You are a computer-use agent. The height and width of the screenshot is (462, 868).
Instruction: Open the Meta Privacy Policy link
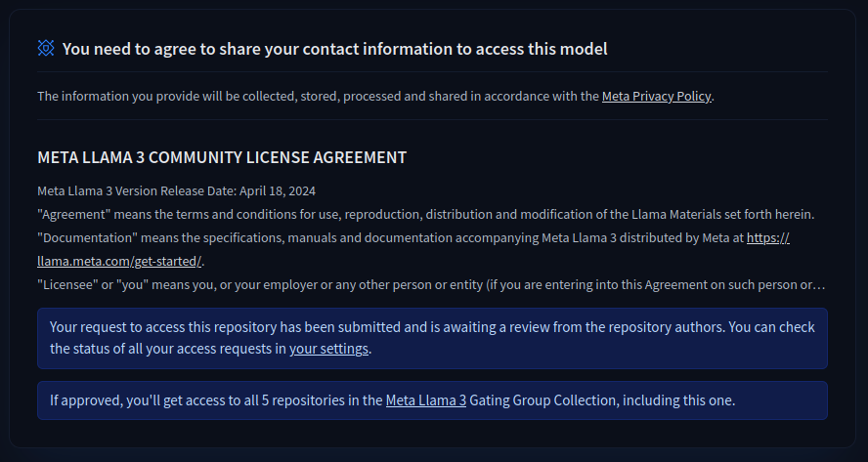pos(656,96)
